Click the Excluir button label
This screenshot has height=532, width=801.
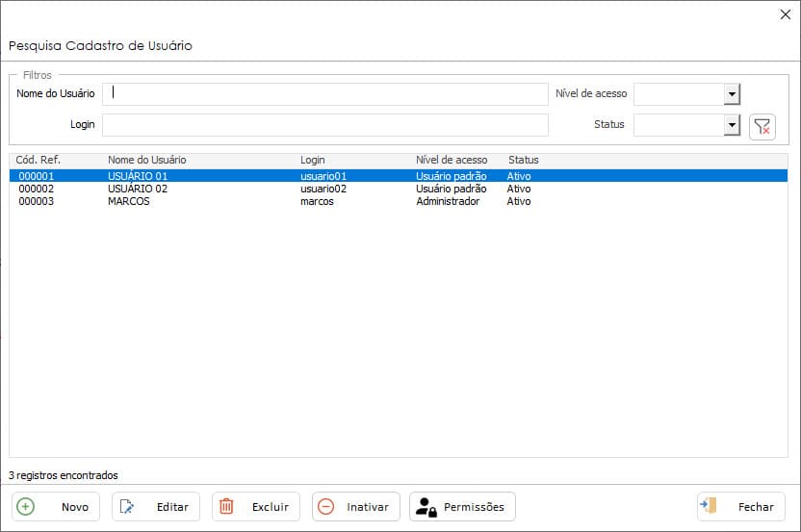tap(271, 507)
